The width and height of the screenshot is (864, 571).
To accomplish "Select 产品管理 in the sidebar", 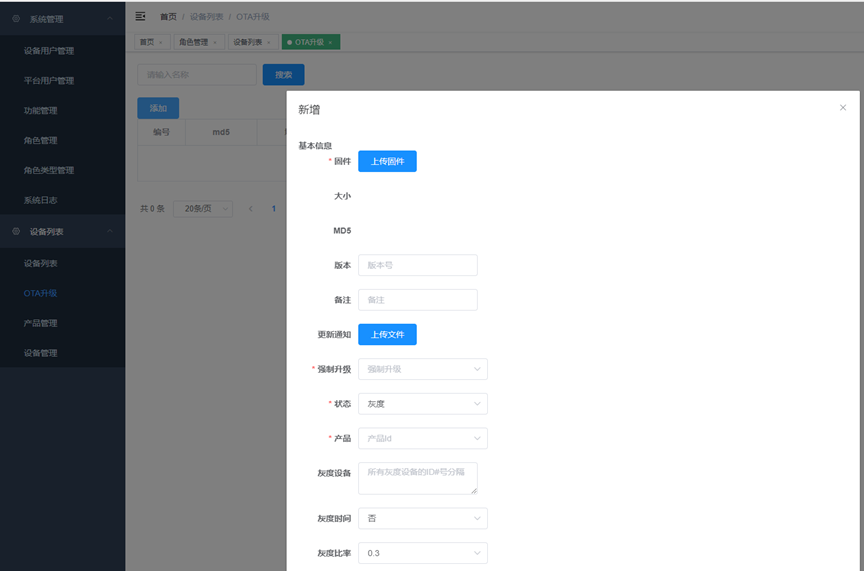I will [40, 323].
